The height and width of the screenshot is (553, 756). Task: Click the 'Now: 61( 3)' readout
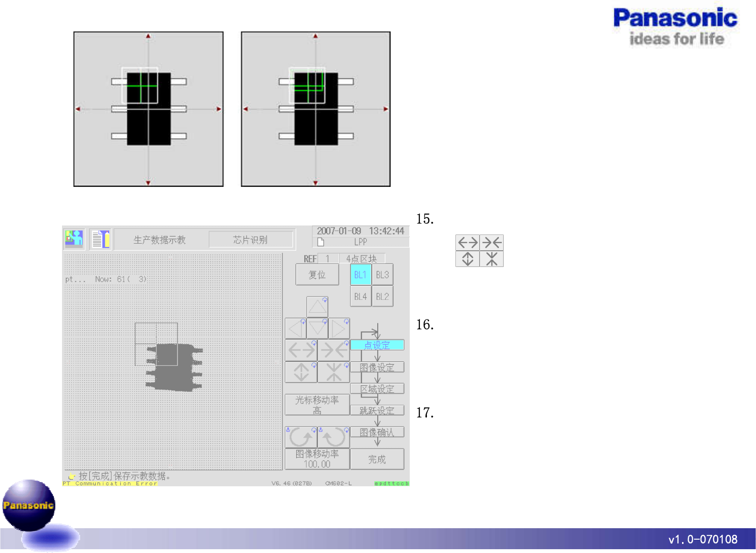coord(120,279)
